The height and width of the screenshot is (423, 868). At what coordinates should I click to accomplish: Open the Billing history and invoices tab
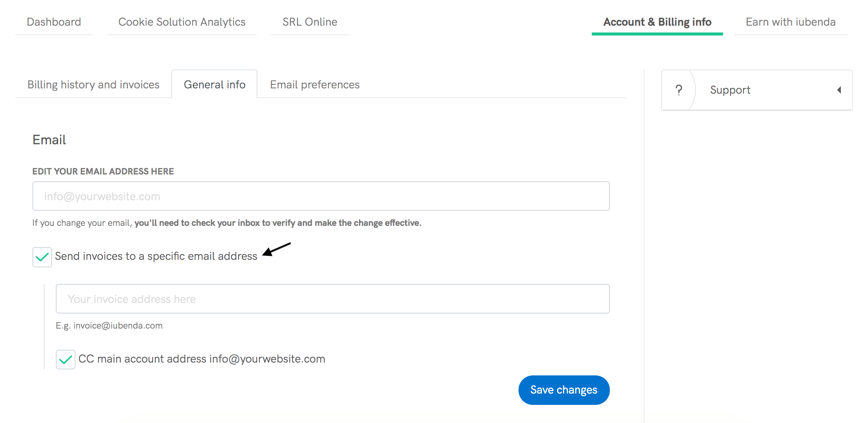[93, 85]
